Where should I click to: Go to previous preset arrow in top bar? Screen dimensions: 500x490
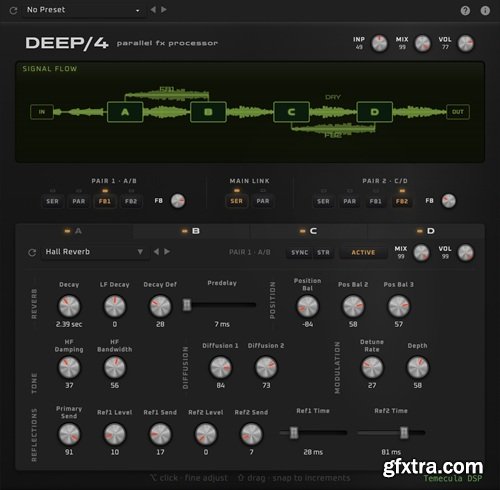point(153,10)
